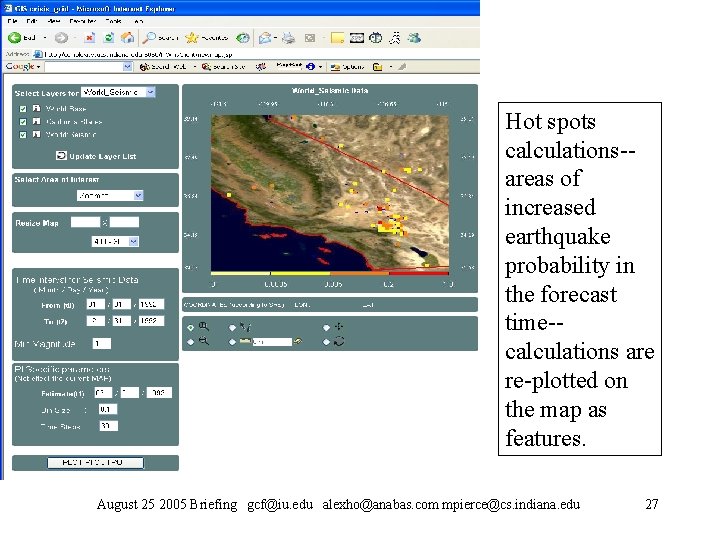Open the Search magnifier in IE toolbar
This screenshot has width=720, height=540.
coord(148,38)
